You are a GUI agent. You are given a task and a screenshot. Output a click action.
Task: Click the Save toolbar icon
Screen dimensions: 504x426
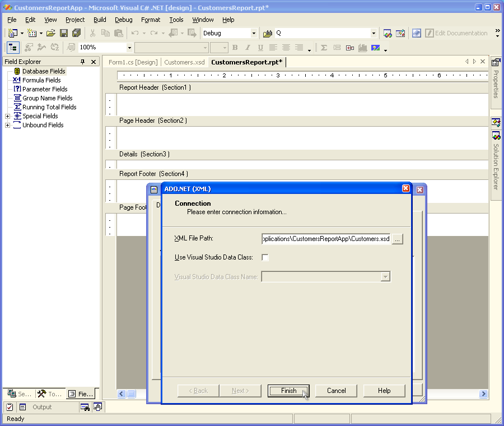click(64, 33)
